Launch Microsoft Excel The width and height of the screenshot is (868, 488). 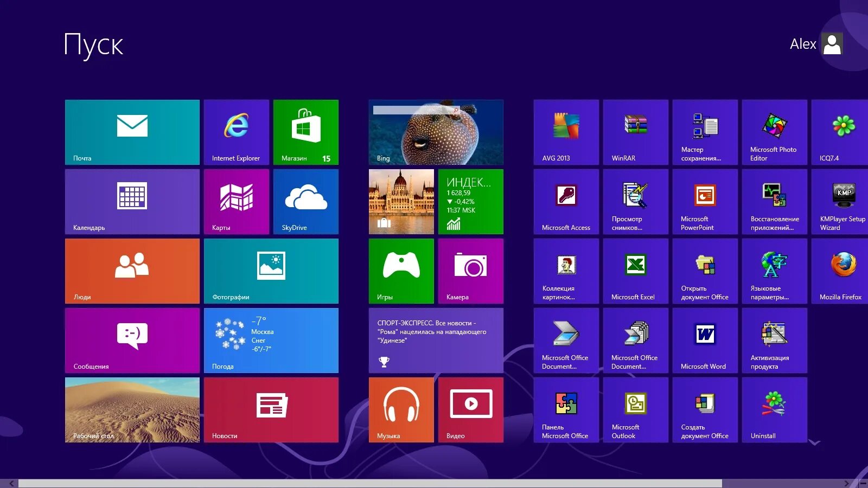point(636,271)
